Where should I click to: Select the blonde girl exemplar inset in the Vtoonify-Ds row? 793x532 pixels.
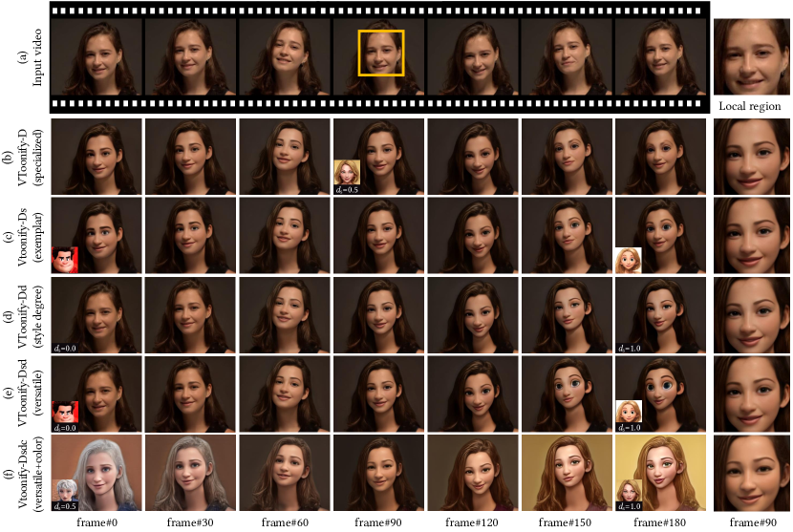[x=628, y=261]
